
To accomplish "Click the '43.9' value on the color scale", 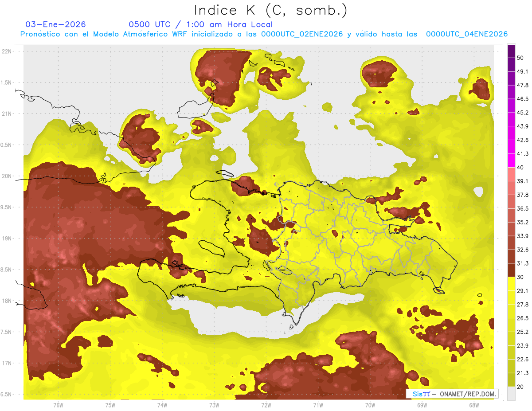I will tap(523, 126).
